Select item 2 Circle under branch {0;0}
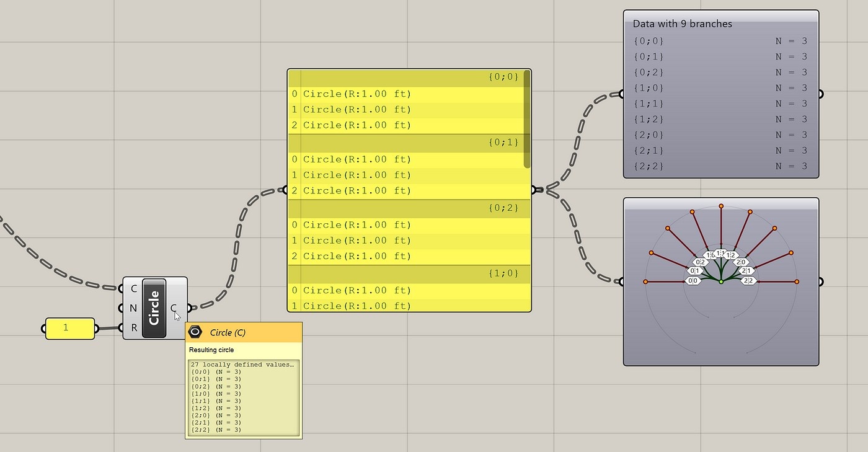 coord(406,125)
